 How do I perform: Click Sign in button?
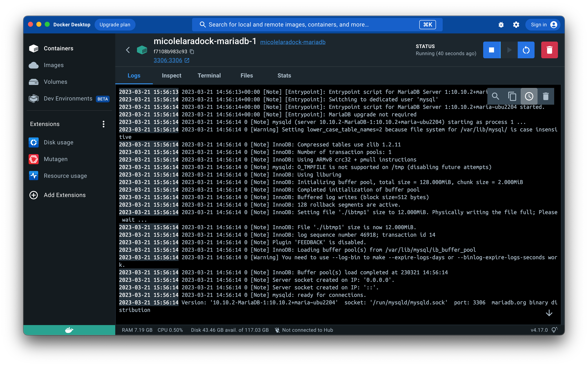click(x=543, y=25)
